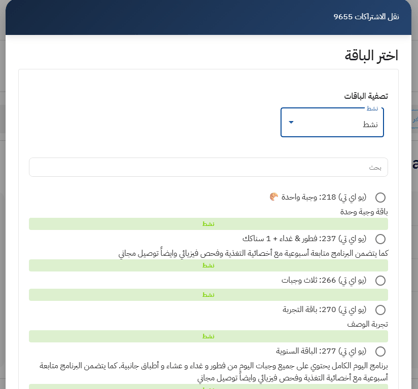Viewport: 418px width, 389px height.
Task: Select radio button for 270 باقة التجربة
Action: (x=380, y=310)
